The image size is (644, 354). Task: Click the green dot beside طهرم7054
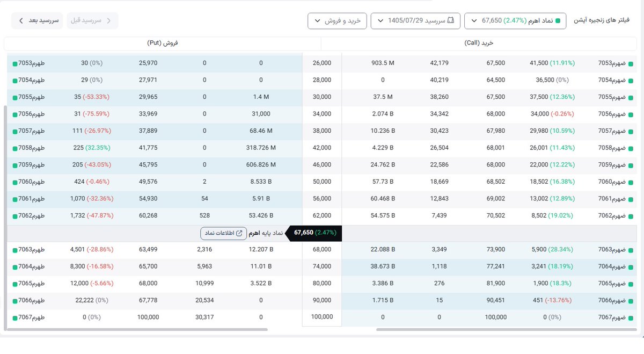[15, 80]
